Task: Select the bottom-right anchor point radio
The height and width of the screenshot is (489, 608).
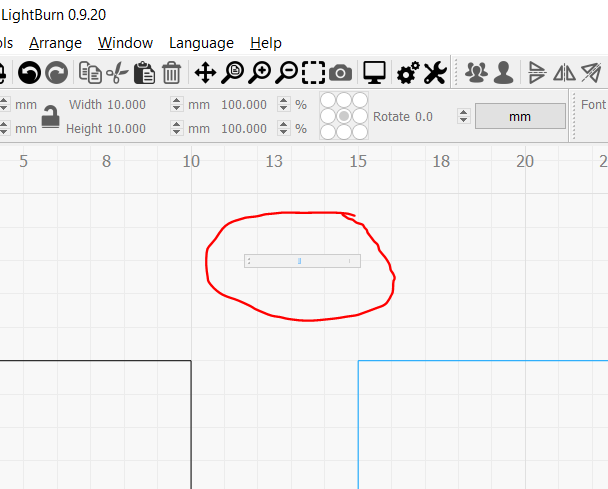Action: coord(360,132)
